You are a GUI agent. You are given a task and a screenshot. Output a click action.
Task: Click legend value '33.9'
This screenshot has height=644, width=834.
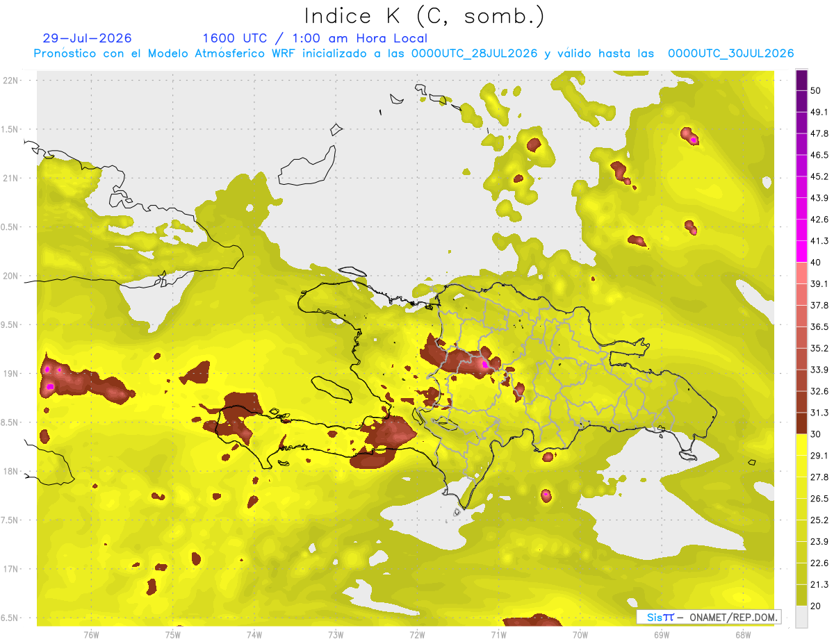pos(819,370)
